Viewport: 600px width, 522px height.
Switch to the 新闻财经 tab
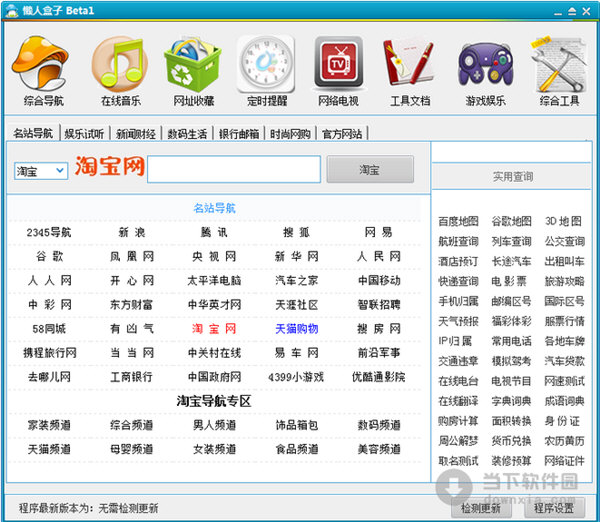click(x=135, y=134)
